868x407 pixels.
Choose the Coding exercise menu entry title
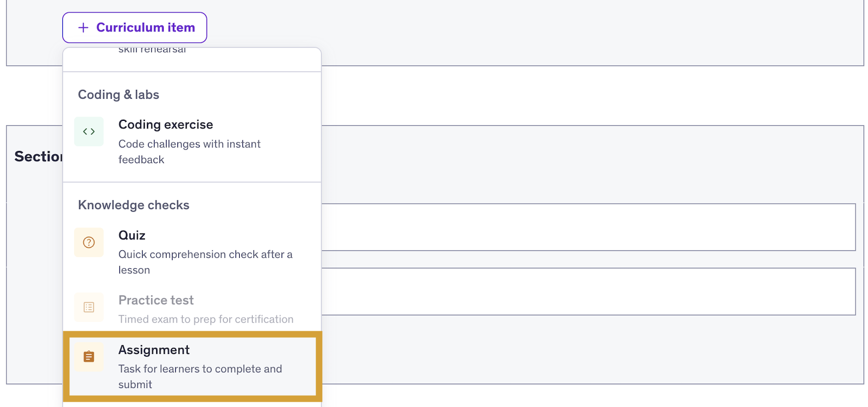click(x=165, y=125)
